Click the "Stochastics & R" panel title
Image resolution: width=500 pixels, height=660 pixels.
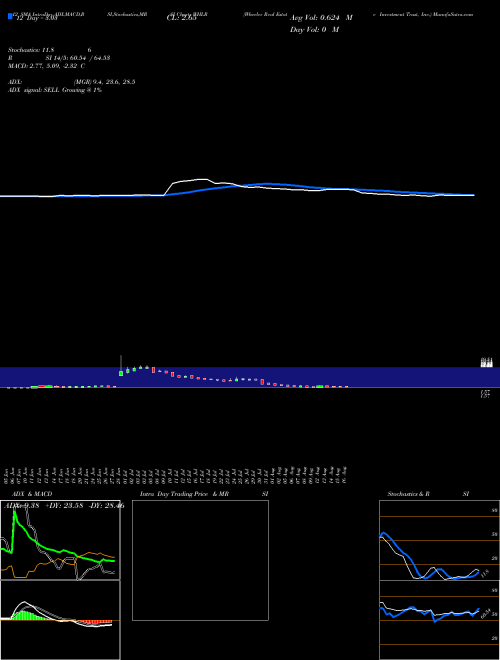click(x=408, y=494)
